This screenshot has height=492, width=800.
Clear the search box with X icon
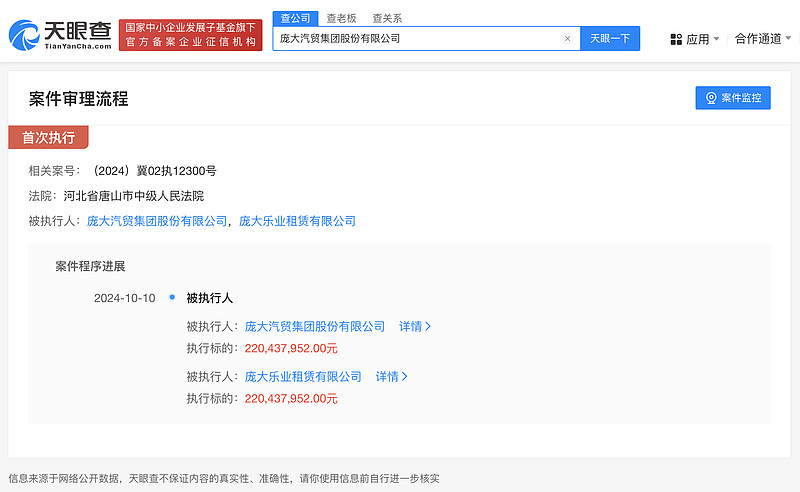(567, 39)
